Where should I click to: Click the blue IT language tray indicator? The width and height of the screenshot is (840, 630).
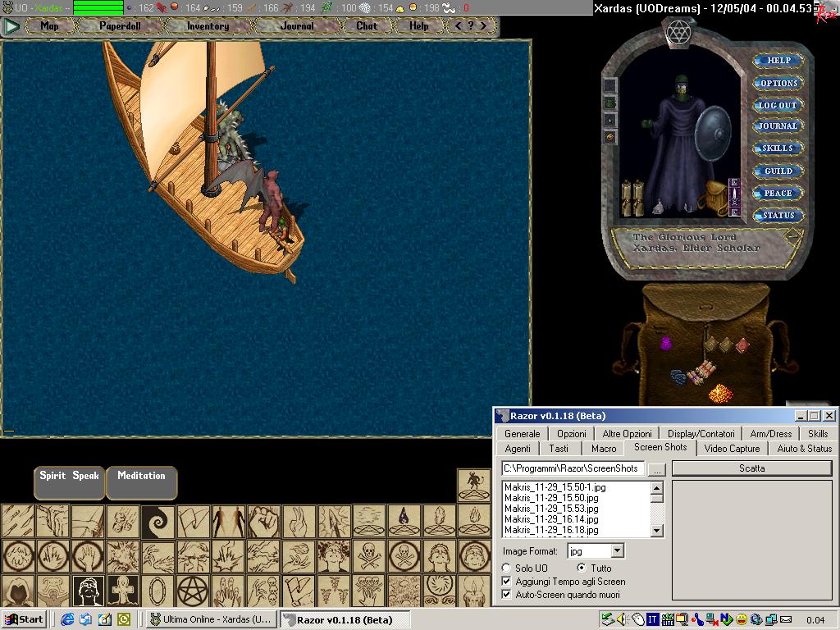(652, 620)
